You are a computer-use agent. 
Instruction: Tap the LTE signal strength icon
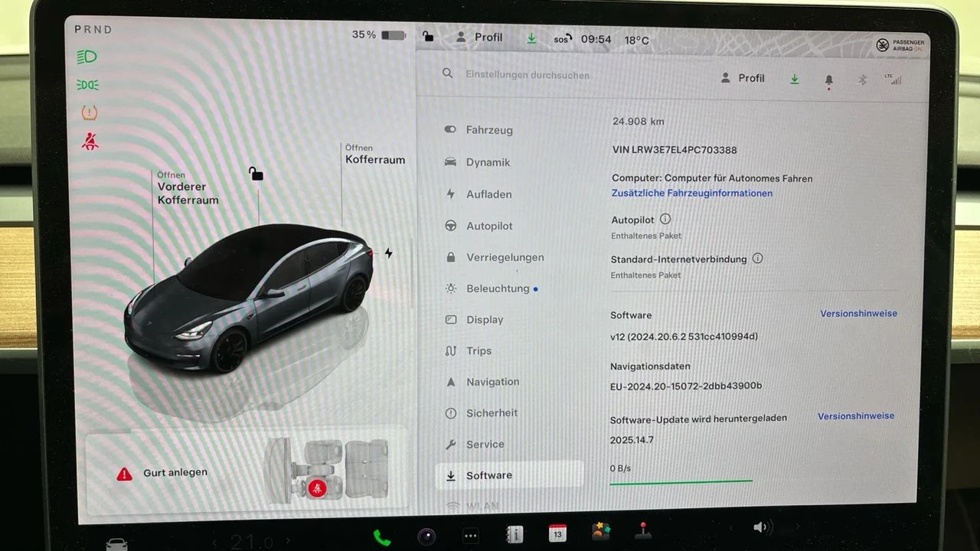[x=893, y=78]
